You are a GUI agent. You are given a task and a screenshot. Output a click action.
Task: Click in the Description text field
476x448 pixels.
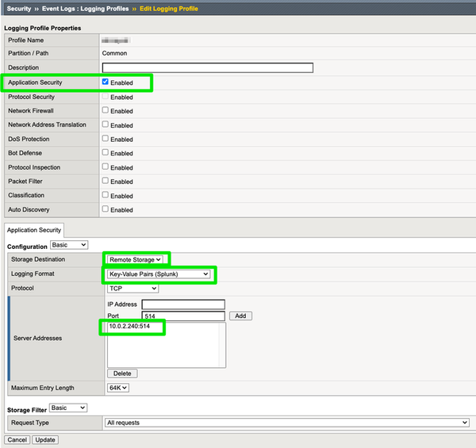207,68
